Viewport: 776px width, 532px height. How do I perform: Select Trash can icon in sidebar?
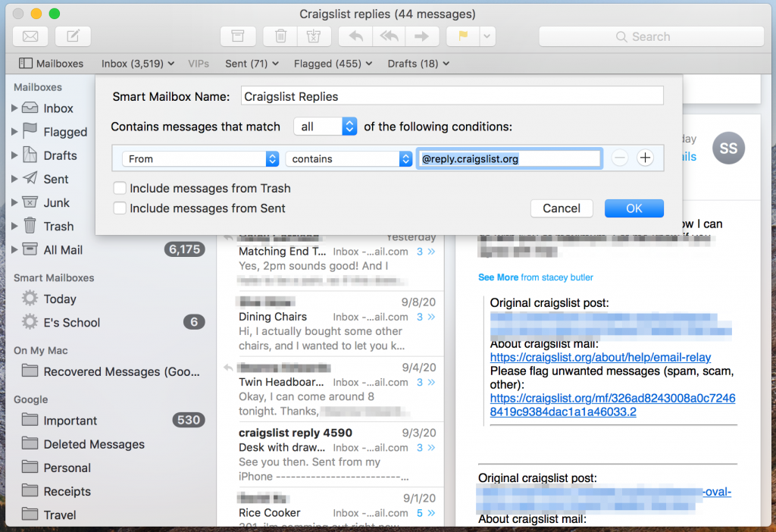(x=30, y=225)
